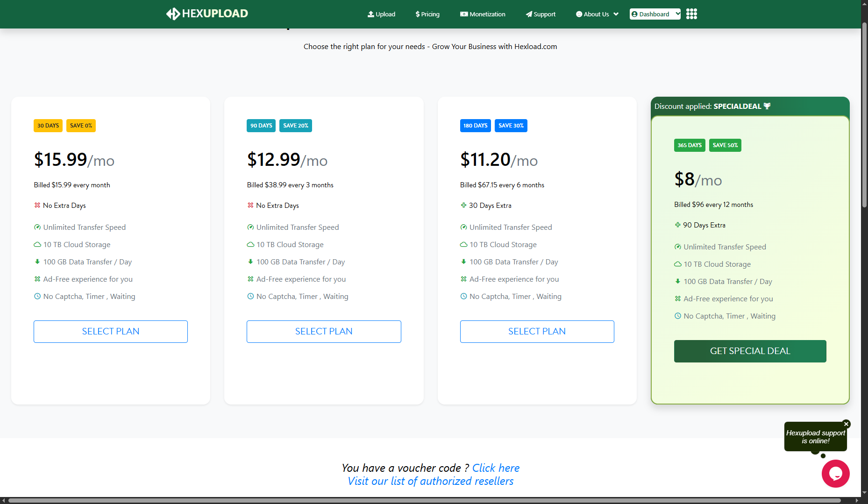Click 'Billed $96 every 12 months' text
The height and width of the screenshot is (504, 868).
[x=713, y=205]
